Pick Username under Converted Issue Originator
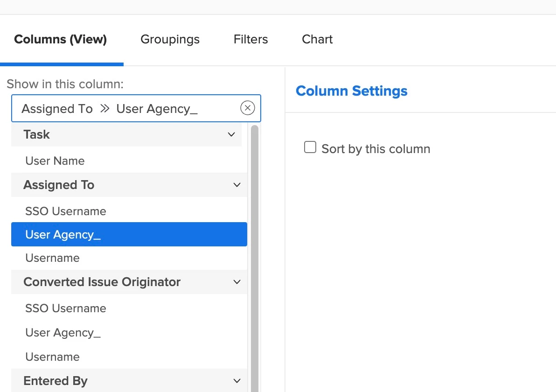This screenshot has width=556, height=392. (x=52, y=357)
